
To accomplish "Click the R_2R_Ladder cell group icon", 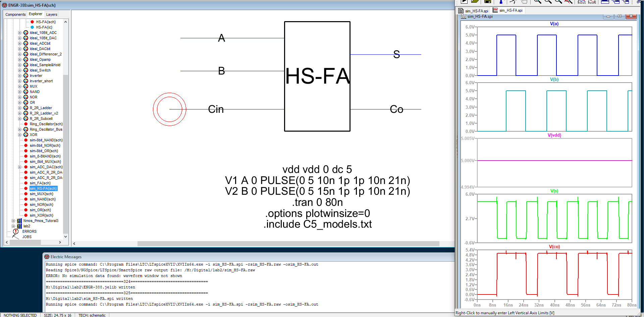I will tap(26, 108).
